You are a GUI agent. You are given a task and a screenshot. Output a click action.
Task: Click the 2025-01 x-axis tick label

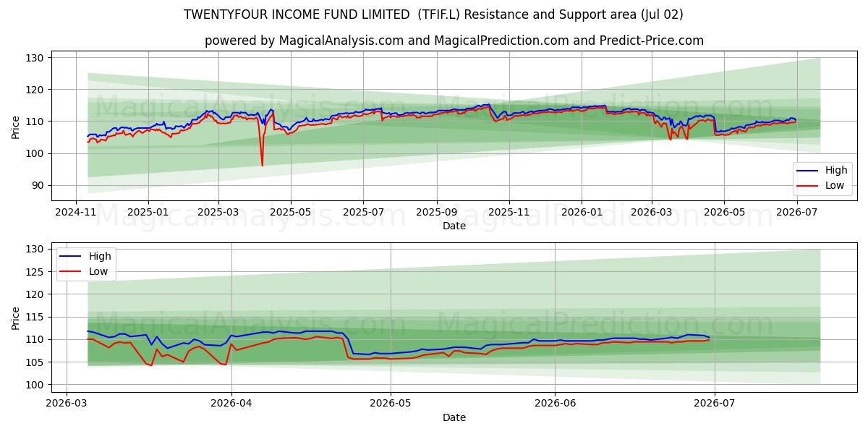(x=148, y=213)
